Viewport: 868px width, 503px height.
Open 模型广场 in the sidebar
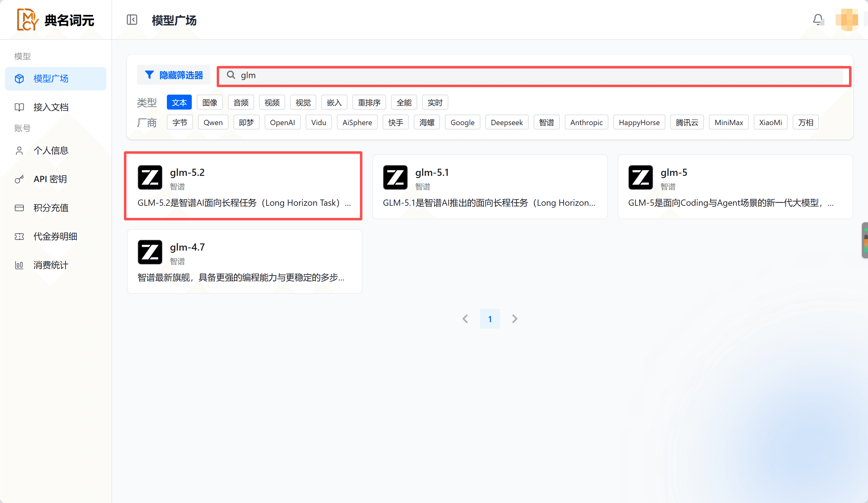(56, 79)
